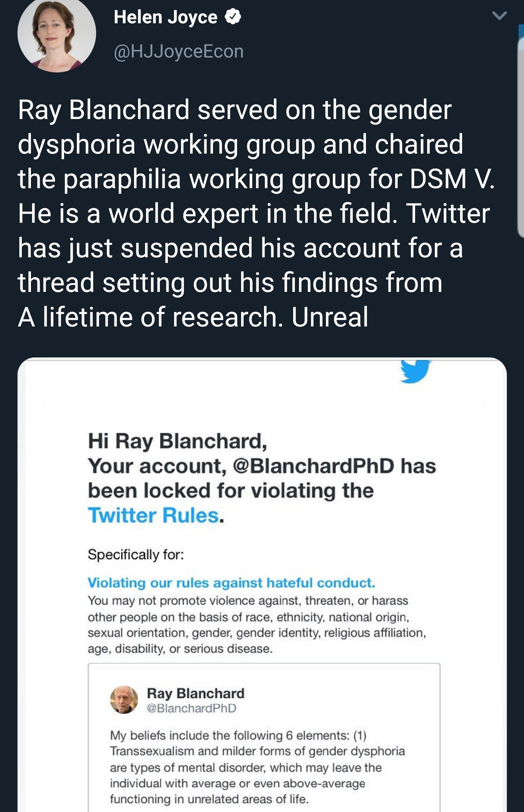Click Helen Joyce's profile picture

(57, 33)
